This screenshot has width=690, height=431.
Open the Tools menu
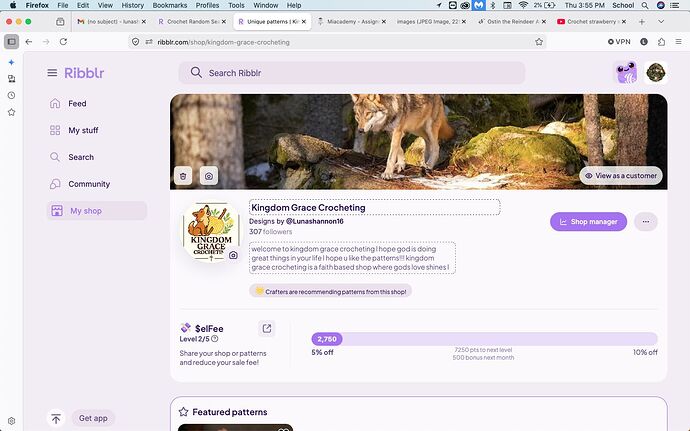point(236,5)
